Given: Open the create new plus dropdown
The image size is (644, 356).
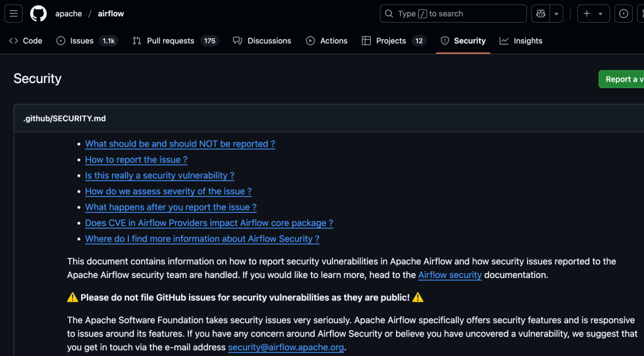Looking at the screenshot, I should [592, 13].
